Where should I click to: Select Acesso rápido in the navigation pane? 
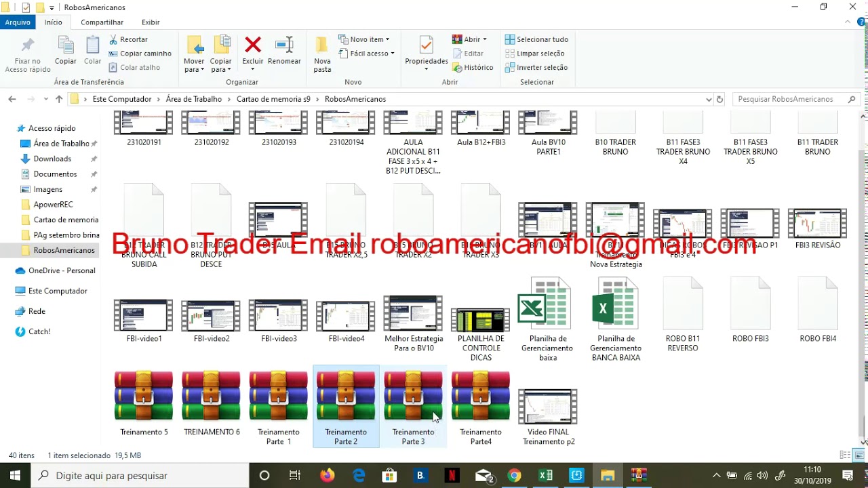(x=52, y=128)
